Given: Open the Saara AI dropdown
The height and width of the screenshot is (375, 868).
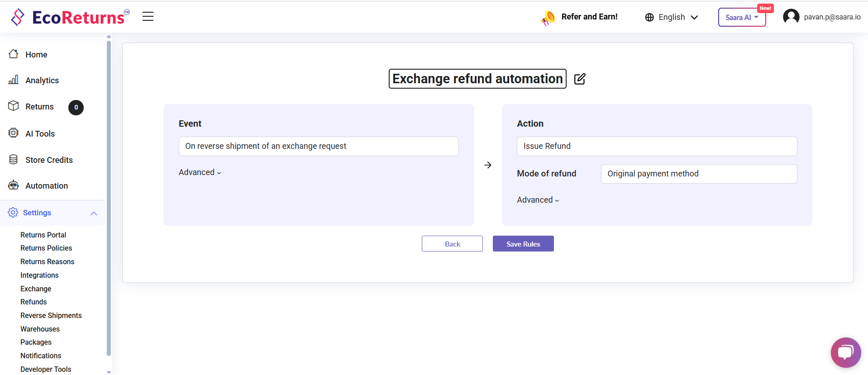Looking at the screenshot, I should point(742,18).
